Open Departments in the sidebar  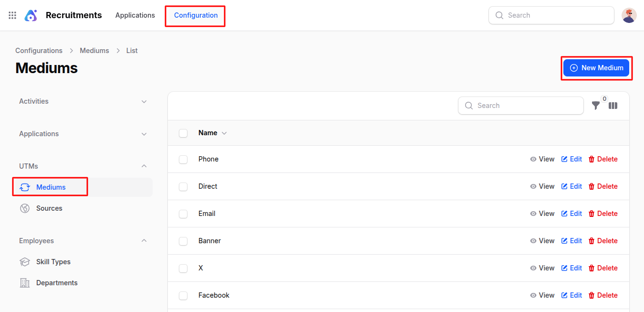coord(56,283)
